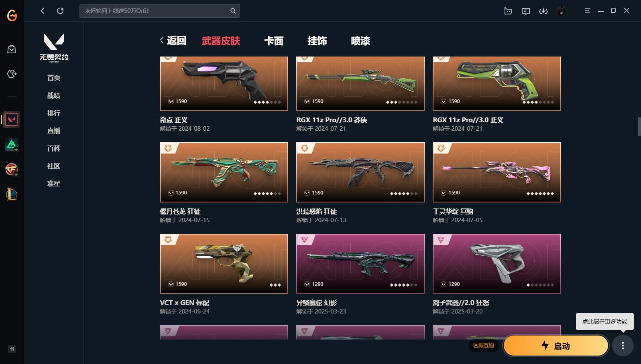Open the three-dot more functions button

pyautogui.click(x=623, y=346)
